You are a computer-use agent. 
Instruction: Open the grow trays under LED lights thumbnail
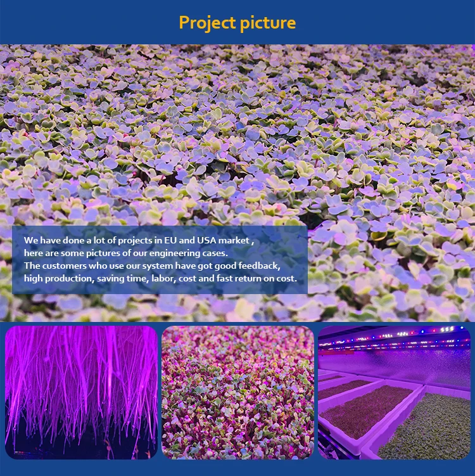(x=394, y=392)
